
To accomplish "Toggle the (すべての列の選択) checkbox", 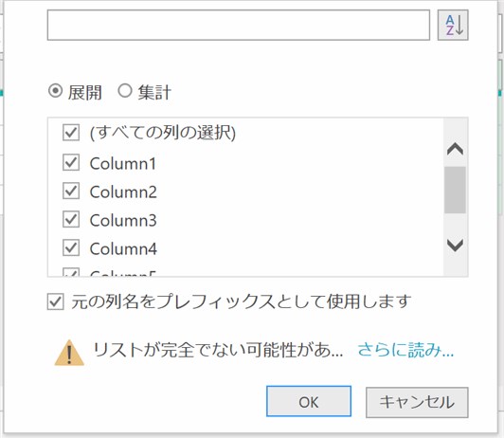I will point(71,133).
